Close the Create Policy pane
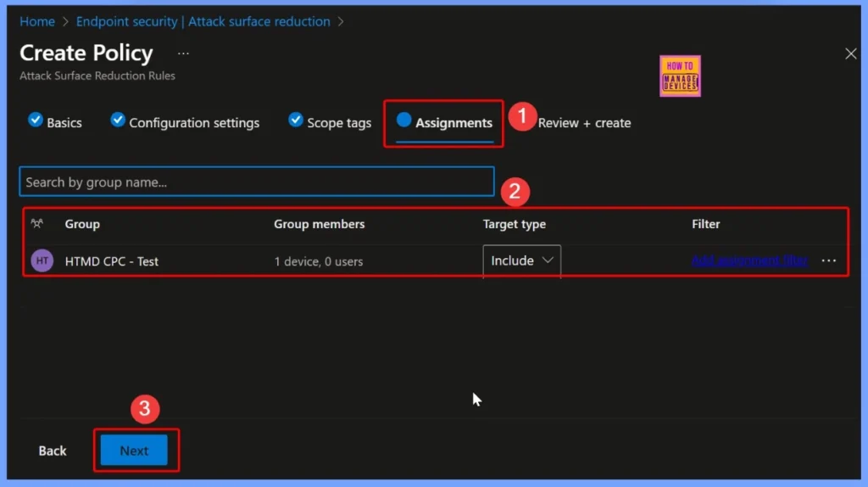The height and width of the screenshot is (487, 868). pos(850,53)
